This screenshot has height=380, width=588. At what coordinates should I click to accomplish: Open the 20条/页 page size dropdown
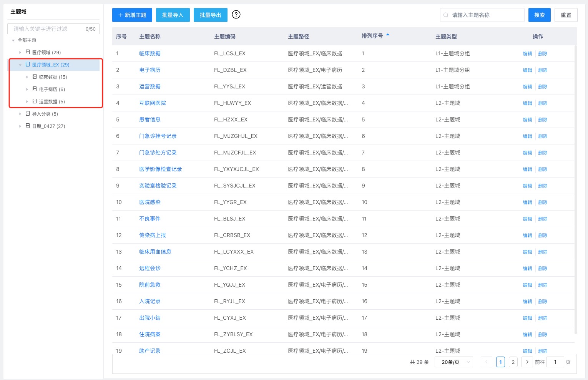click(x=453, y=362)
